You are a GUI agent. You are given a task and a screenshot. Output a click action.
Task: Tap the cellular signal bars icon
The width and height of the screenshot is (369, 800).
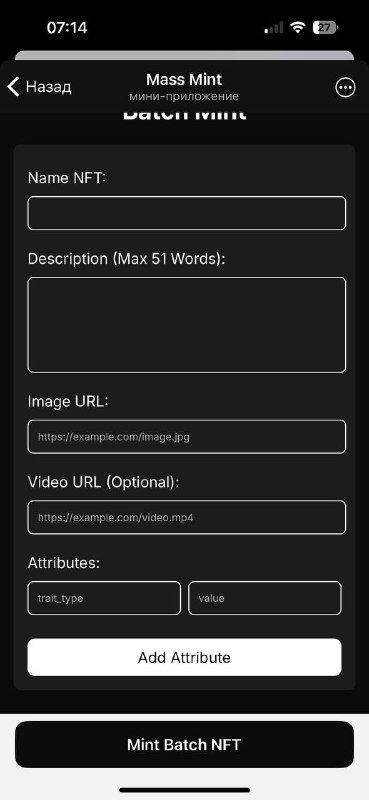click(274, 29)
